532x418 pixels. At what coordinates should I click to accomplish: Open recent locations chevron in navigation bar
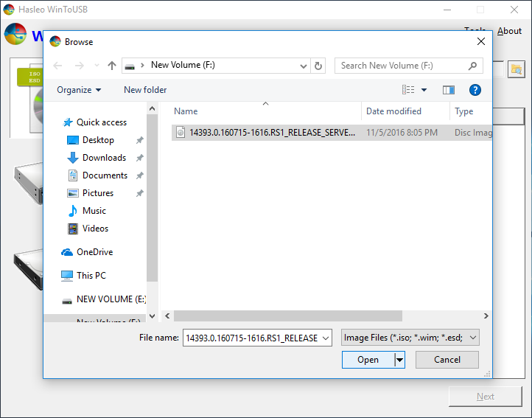[x=97, y=66]
